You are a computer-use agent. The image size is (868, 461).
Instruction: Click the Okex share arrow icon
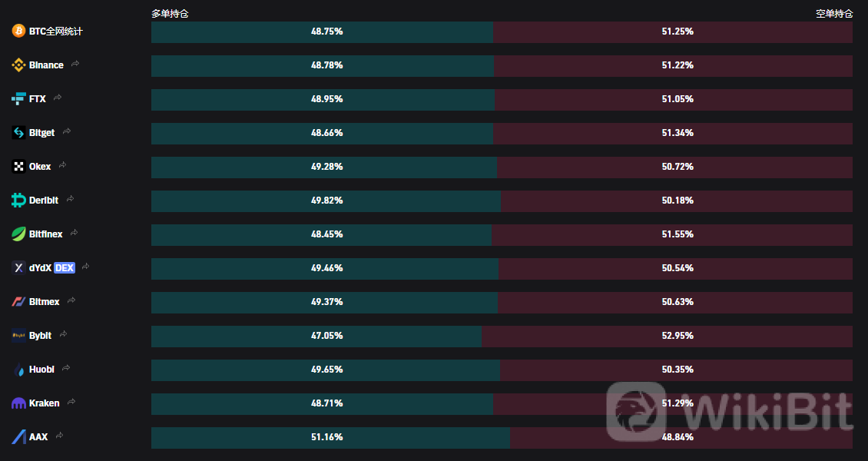click(x=62, y=165)
